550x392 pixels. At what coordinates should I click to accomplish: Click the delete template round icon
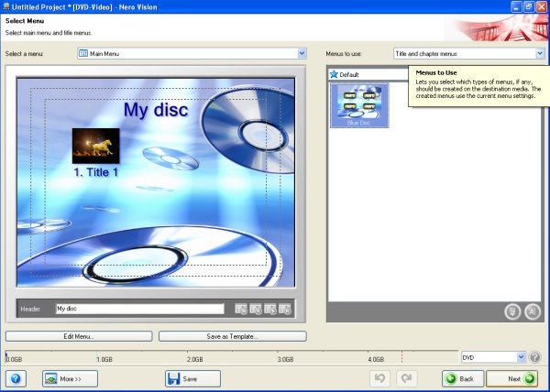coord(513,311)
